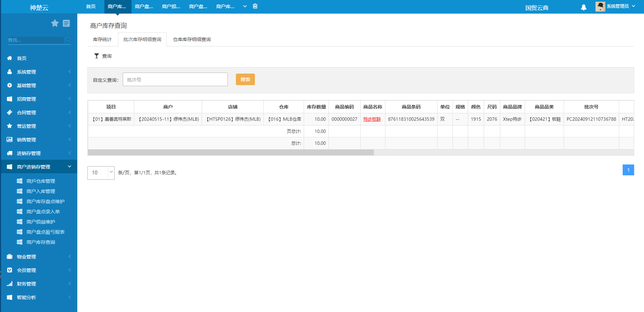Click the filter funnel icon beside 查询
The image size is (644, 312).
(x=97, y=56)
